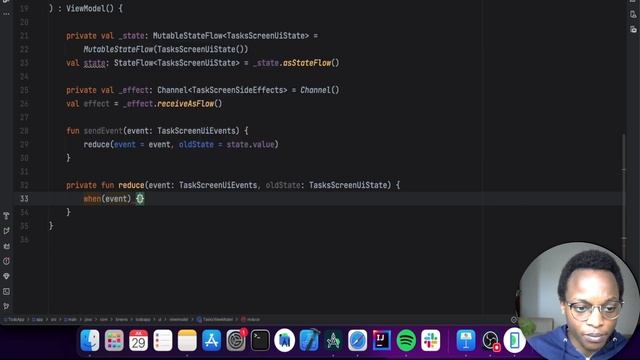Open Android Studio icon in dock
This screenshot has height=360, width=640.
[284, 340]
